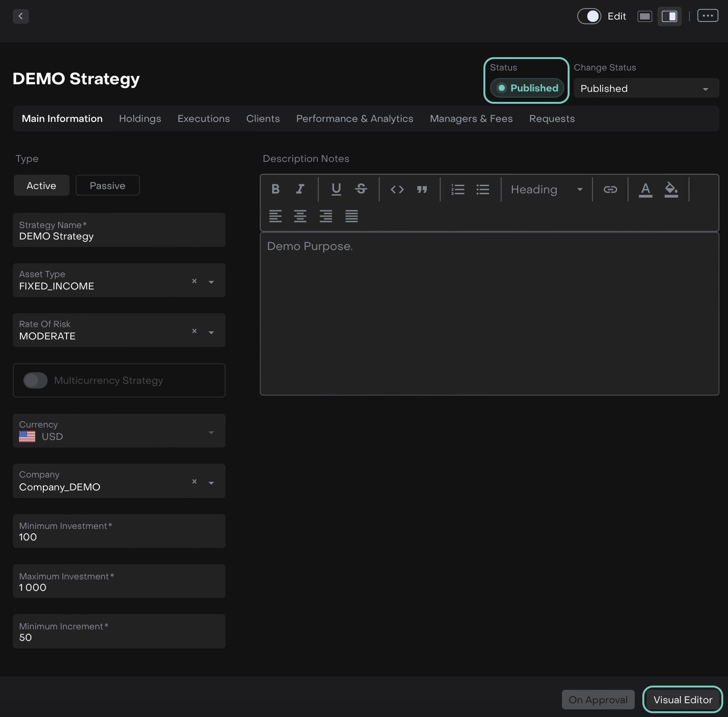Go back using the back arrow
The height and width of the screenshot is (717, 728).
click(20, 16)
